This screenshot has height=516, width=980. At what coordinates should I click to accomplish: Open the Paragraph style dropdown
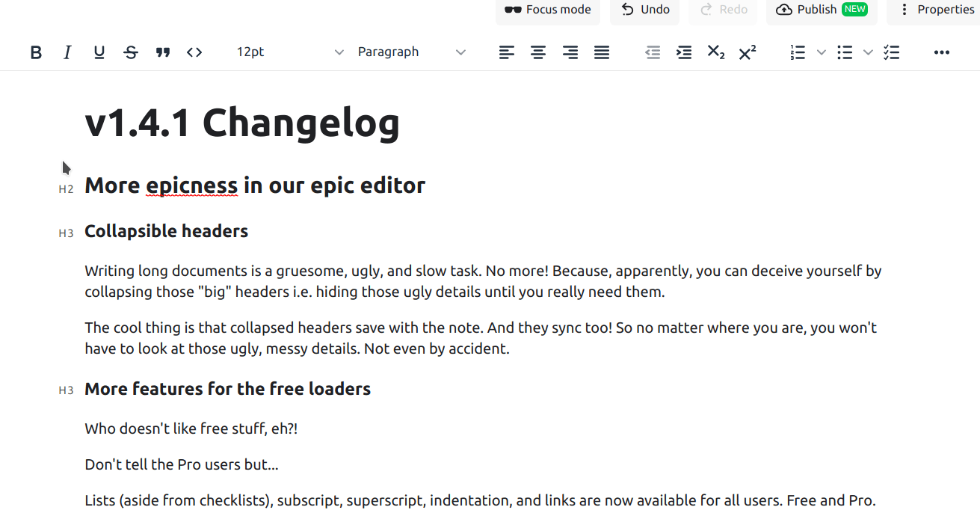click(411, 52)
